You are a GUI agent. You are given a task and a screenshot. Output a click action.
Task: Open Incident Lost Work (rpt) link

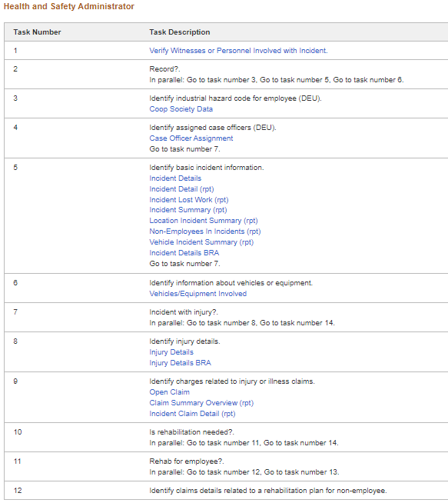pyautogui.click(x=189, y=200)
